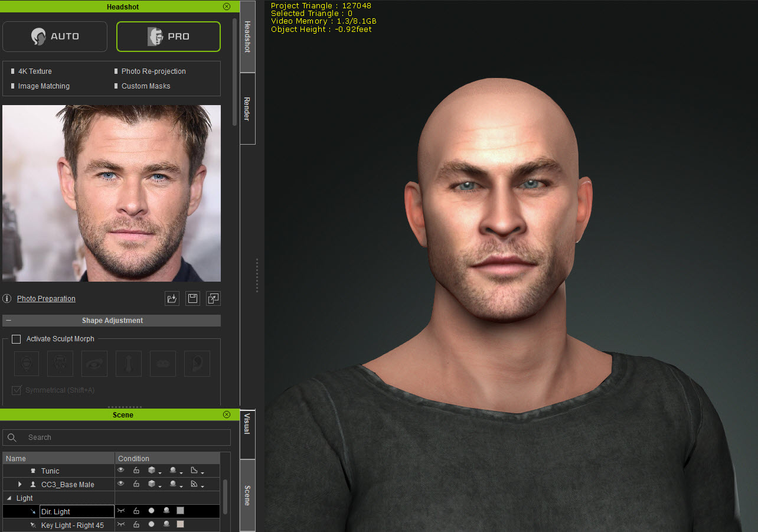Image resolution: width=758 pixels, height=532 pixels.
Task: Click the source photo thumbnail
Action: 112,193
